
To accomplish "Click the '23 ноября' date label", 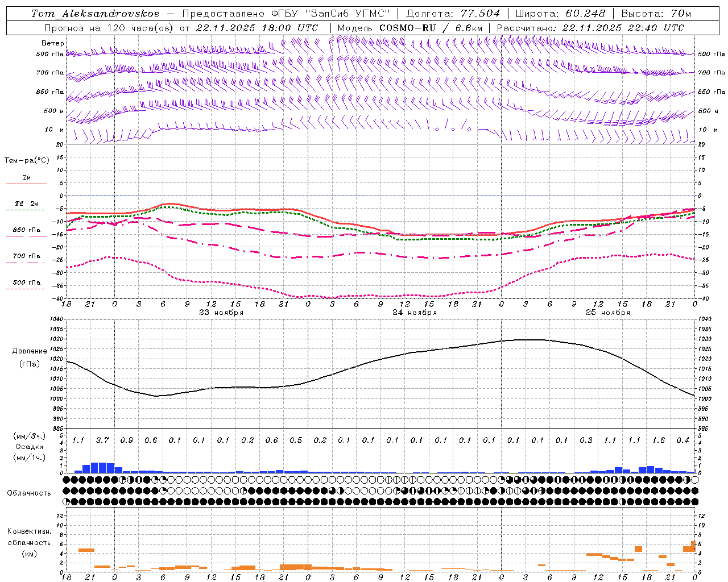I will coord(221,313).
